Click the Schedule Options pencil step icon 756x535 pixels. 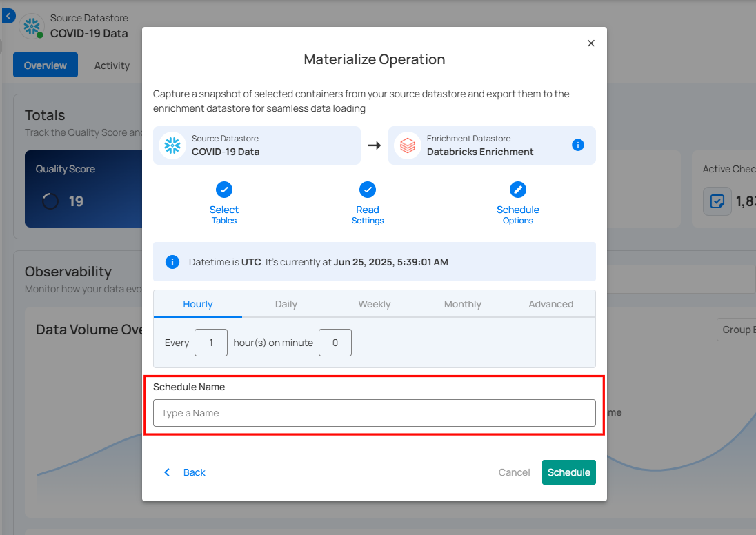[518, 190]
